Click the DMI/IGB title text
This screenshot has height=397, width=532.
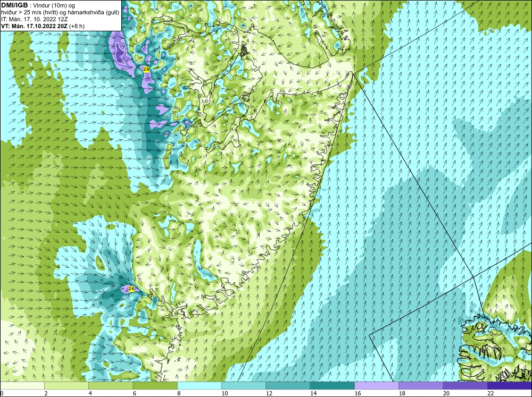(14, 5)
